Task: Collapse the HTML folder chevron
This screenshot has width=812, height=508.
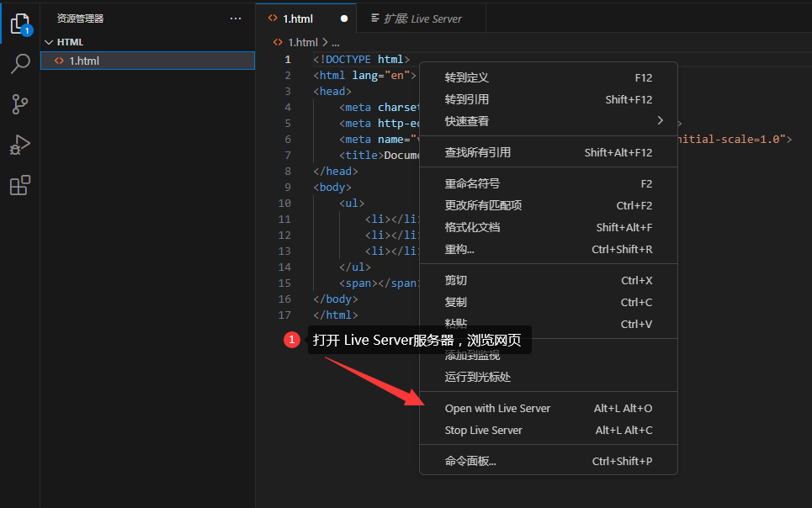Action: point(49,42)
